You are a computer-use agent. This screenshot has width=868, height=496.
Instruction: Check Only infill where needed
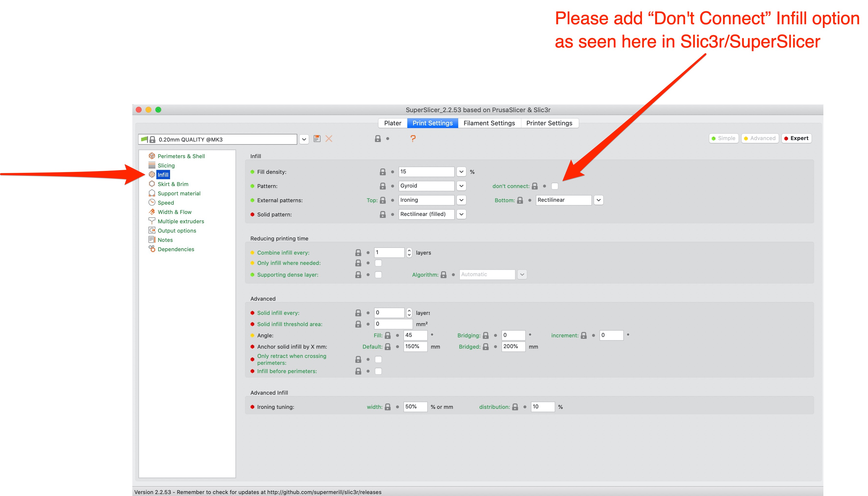(x=378, y=263)
